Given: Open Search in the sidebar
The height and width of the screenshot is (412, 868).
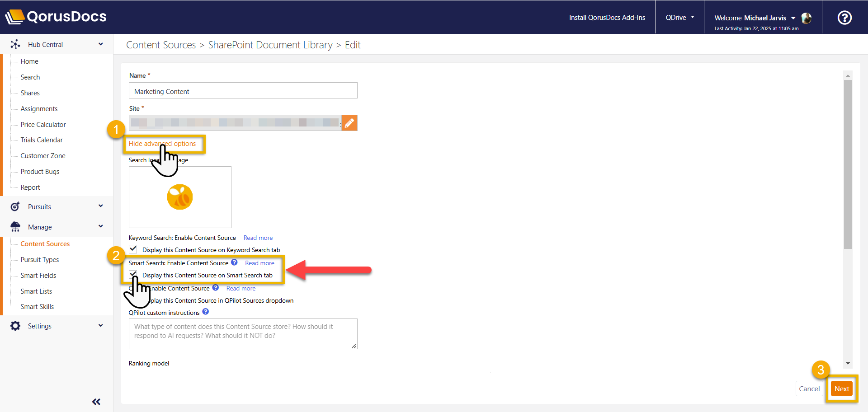Looking at the screenshot, I should click(x=30, y=77).
